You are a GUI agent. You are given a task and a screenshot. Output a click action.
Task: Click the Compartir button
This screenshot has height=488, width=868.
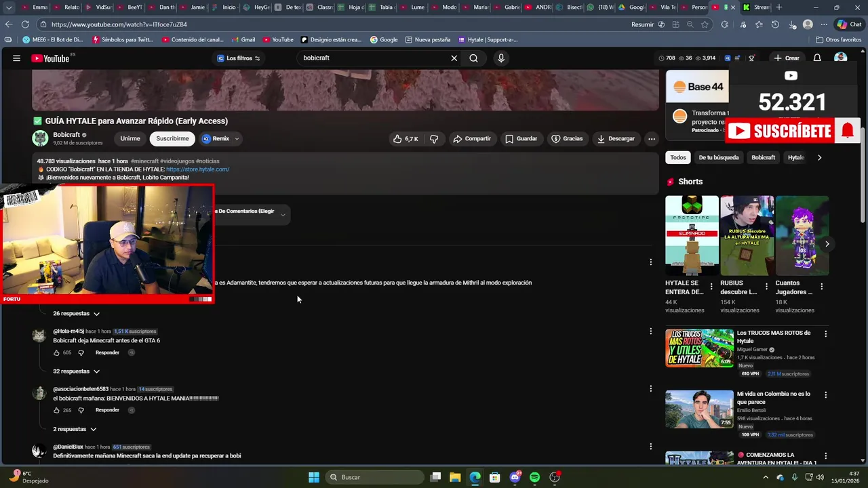pyautogui.click(x=471, y=139)
